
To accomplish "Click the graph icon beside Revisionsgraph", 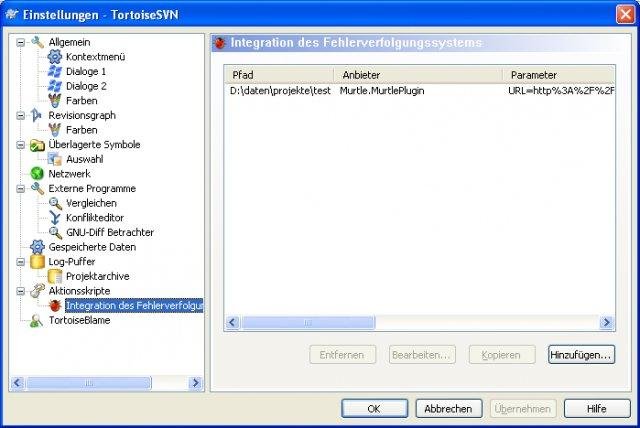I will coord(36,115).
